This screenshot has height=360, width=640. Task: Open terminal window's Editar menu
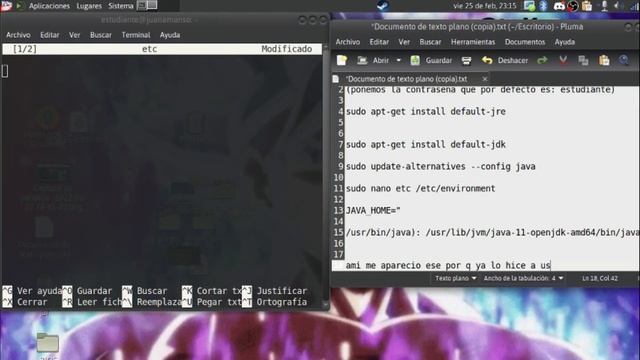50,35
